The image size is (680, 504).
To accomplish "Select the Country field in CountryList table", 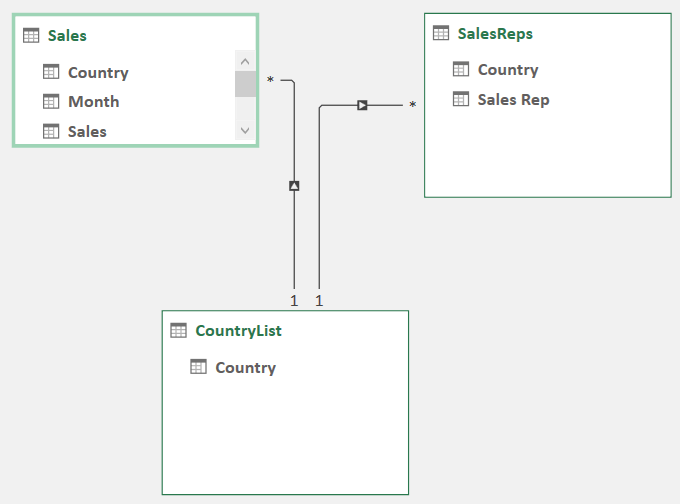I will point(245,367).
